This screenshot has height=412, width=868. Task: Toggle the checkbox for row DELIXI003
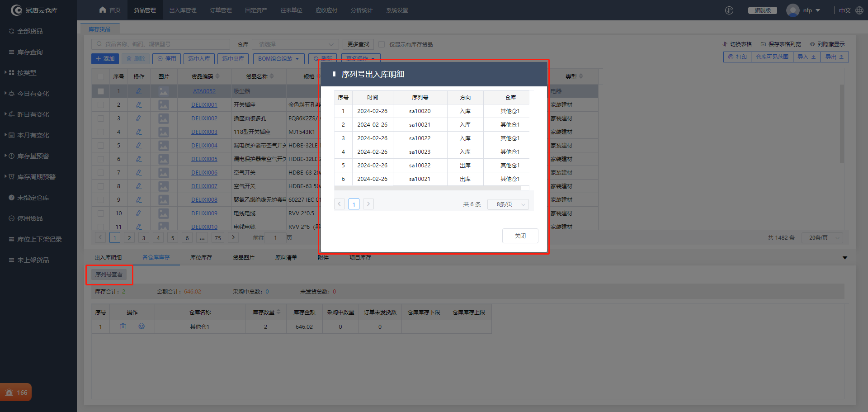point(101,132)
